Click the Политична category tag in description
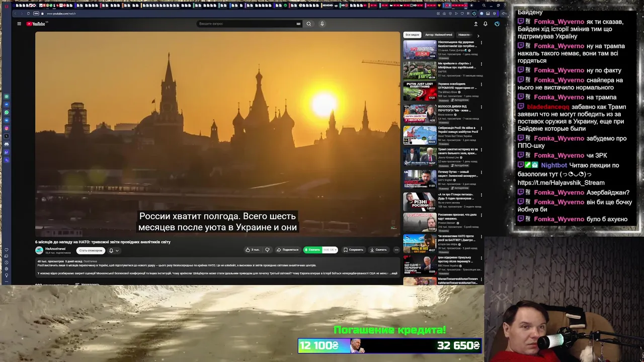The height and width of the screenshot is (362, 644). tap(90, 261)
